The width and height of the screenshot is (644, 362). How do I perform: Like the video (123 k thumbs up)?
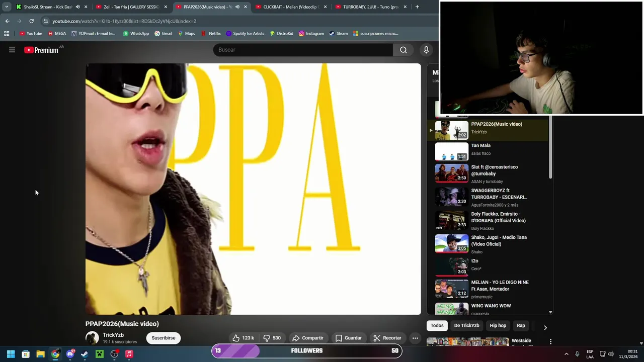pyautogui.click(x=243, y=338)
